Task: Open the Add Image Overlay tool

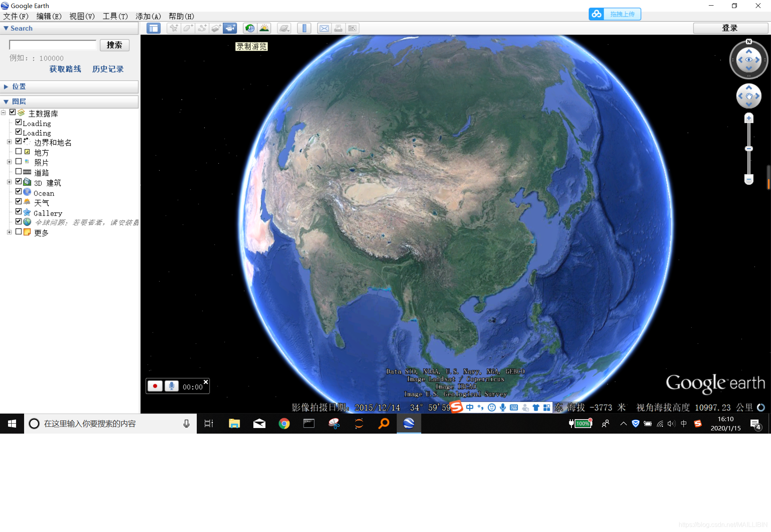Action: click(x=216, y=28)
